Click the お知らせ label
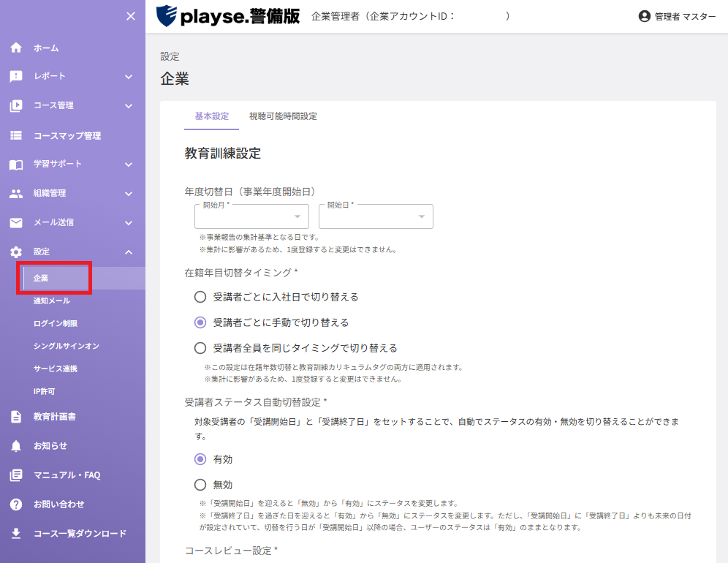This screenshot has width=728, height=563. click(50, 446)
